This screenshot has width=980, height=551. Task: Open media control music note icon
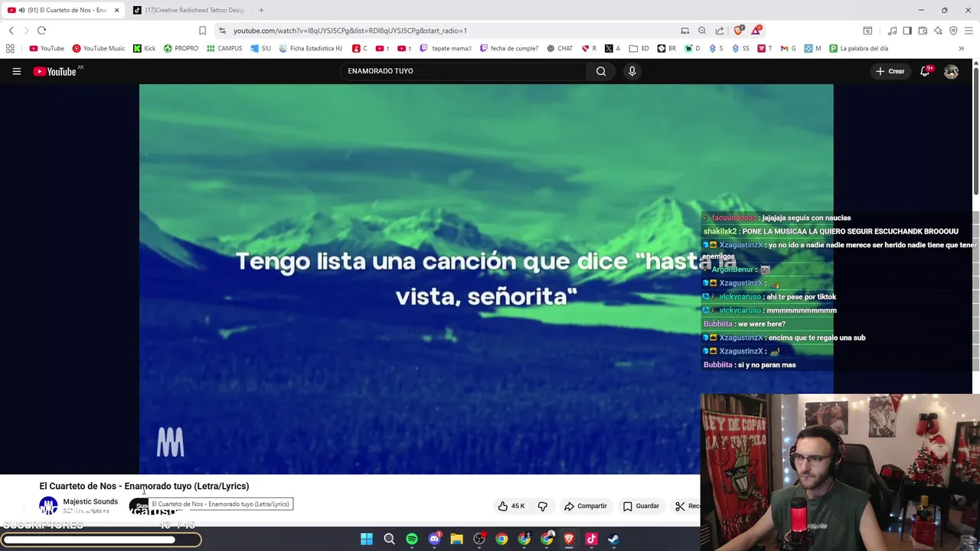[892, 31]
